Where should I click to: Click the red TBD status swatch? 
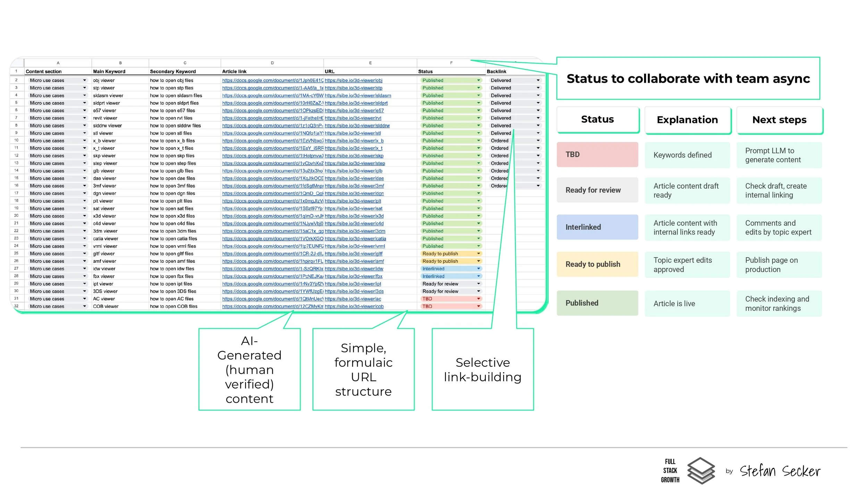click(597, 154)
